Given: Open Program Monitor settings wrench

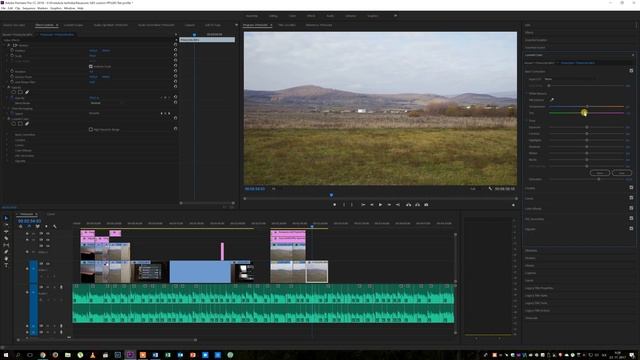Looking at the screenshot, I should 490,189.
